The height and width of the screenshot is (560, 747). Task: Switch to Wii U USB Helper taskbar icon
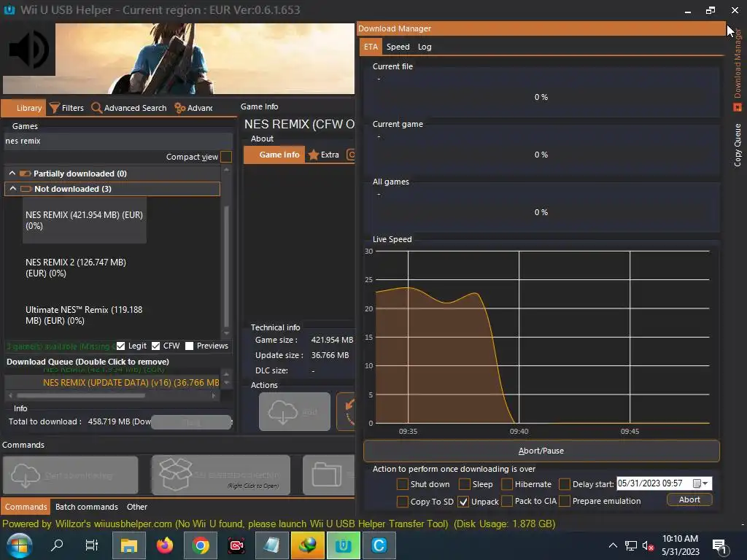[x=344, y=545]
